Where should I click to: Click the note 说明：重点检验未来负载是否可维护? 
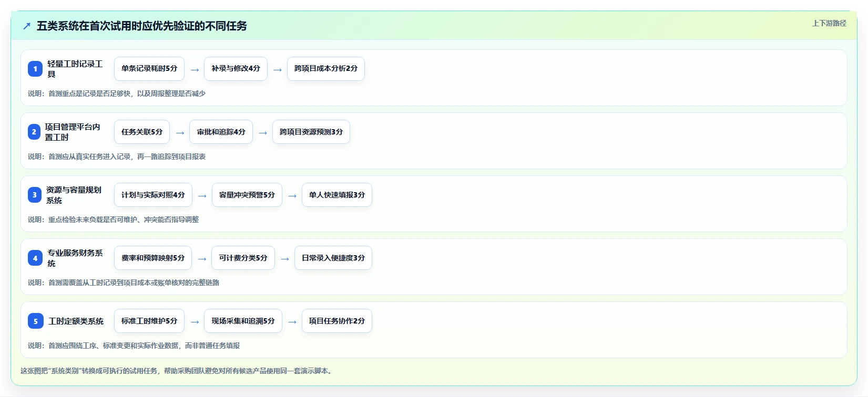point(114,220)
